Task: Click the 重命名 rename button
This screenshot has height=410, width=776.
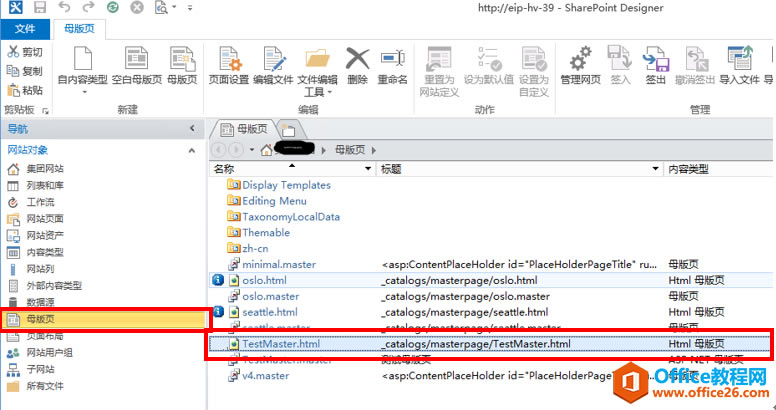Action: 392,66
